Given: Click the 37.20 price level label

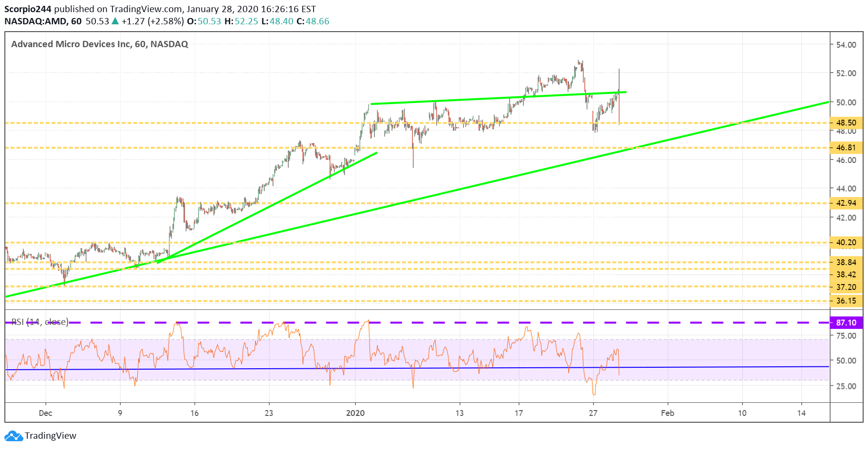Looking at the screenshot, I should (x=846, y=287).
